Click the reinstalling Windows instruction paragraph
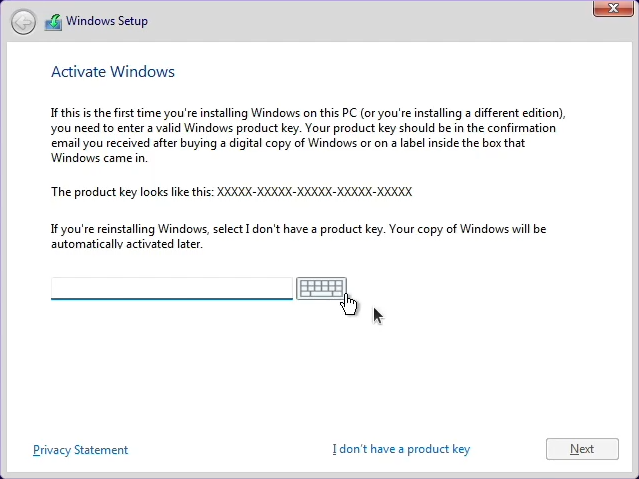The image size is (639, 479). click(x=298, y=229)
